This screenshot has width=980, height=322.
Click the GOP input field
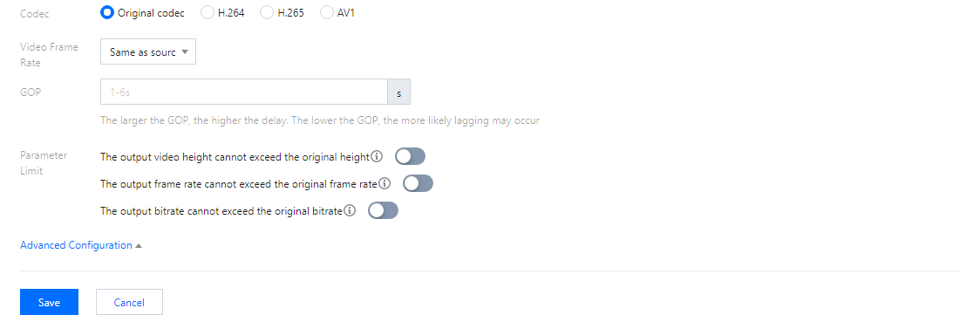tap(244, 92)
